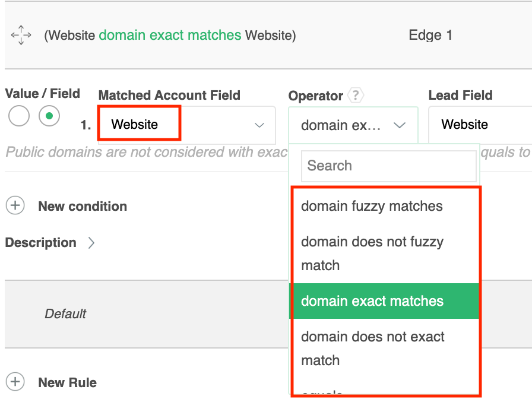Click the Edge 1 label
Image resolution: width=532 pixels, height=399 pixels.
coord(430,35)
